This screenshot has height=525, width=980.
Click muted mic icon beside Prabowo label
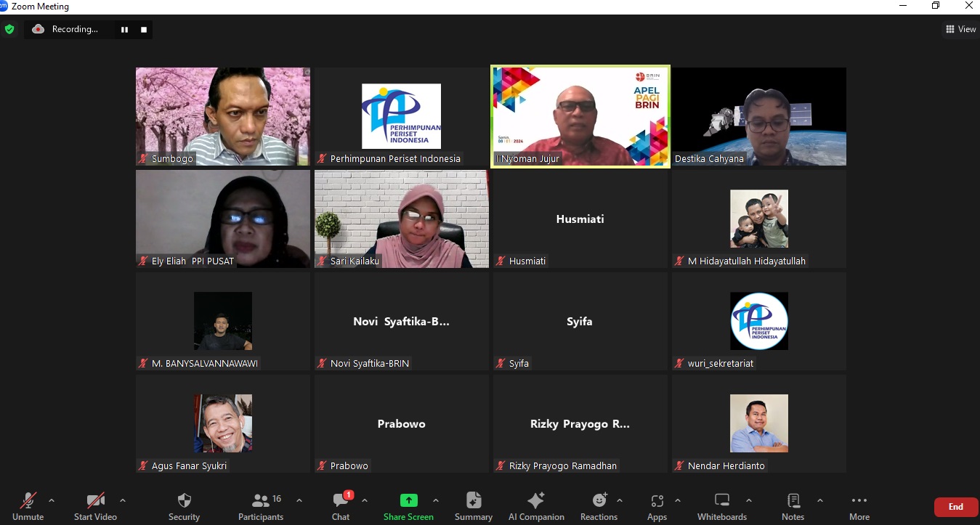click(x=322, y=465)
